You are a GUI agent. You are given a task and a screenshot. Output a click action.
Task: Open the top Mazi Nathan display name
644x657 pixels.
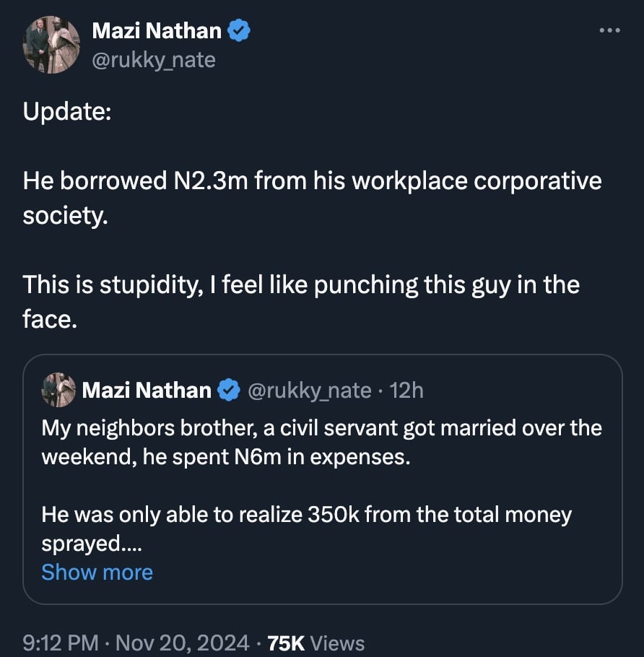click(x=157, y=30)
